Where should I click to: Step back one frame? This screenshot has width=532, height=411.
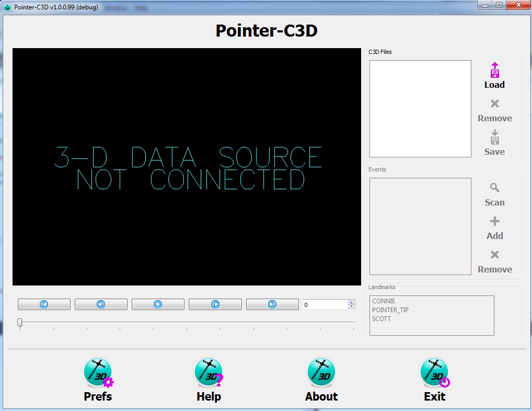click(101, 304)
